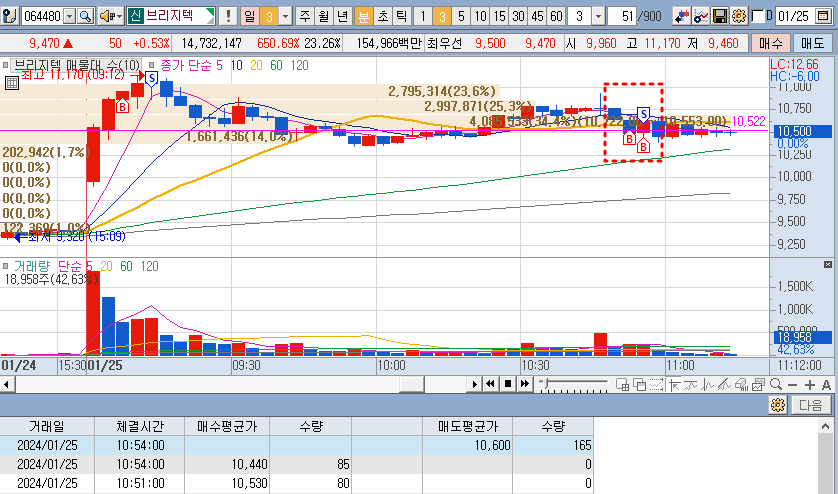Click the eraser tool icon
838x494 pixels.
(741, 384)
